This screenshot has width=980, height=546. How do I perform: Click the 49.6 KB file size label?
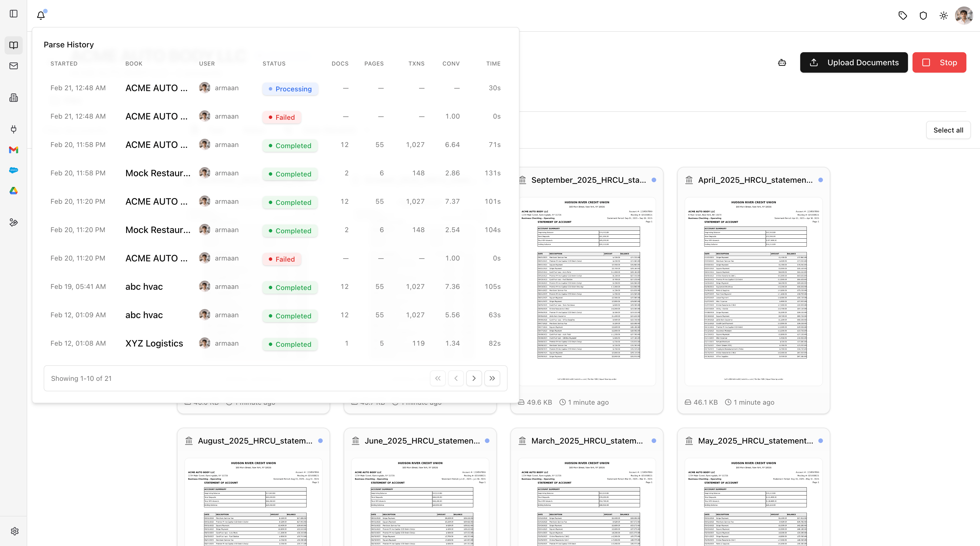(x=539, y=402)
